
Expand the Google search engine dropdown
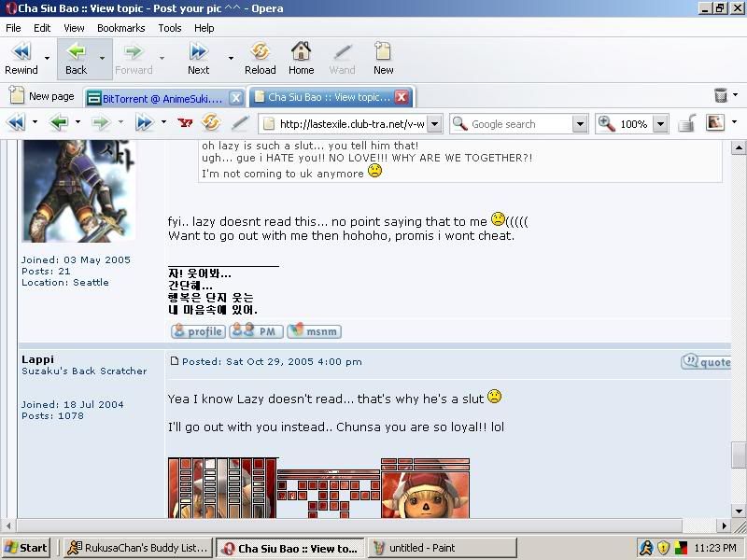[x=580, y=124]
